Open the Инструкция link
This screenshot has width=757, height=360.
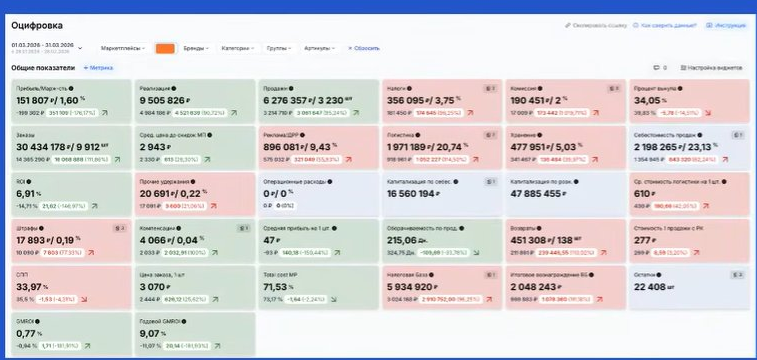pos(726,25)
